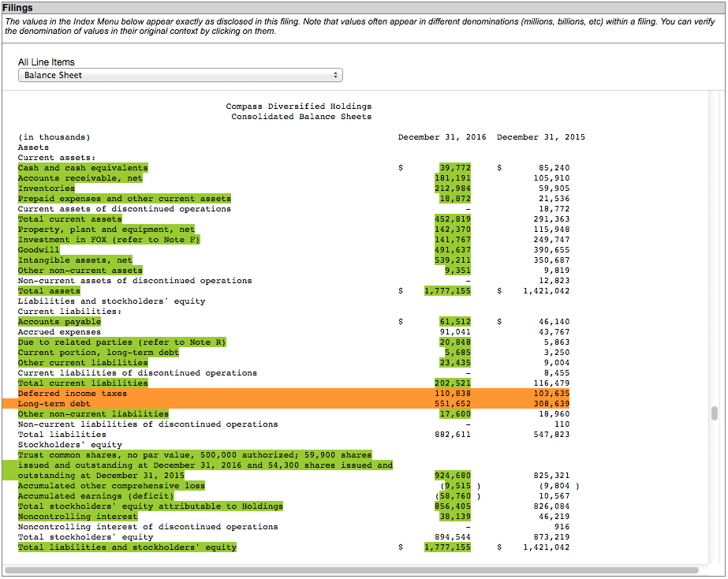This screenshot has width=728, height=579.
Task: Click the 20,848 related parties value
Action: [455, 342]
